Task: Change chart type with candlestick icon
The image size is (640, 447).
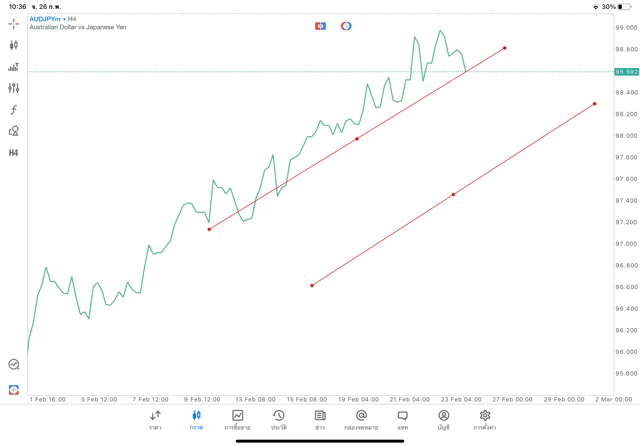Action: (13, 45)
